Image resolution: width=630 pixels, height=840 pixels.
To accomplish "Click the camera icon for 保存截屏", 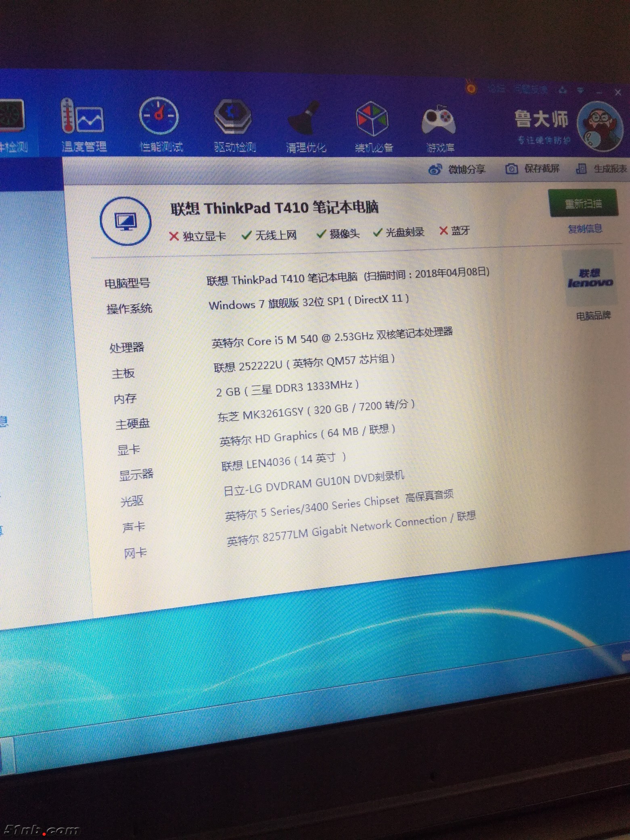I will pyautogui.click(x=511, y=169).
